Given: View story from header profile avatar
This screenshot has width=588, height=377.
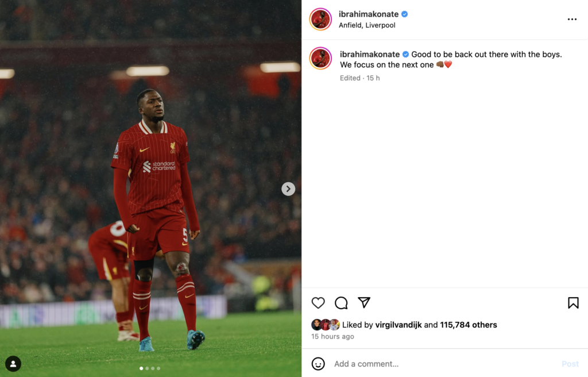Looking at the screenshot, I should pos(320,19).
